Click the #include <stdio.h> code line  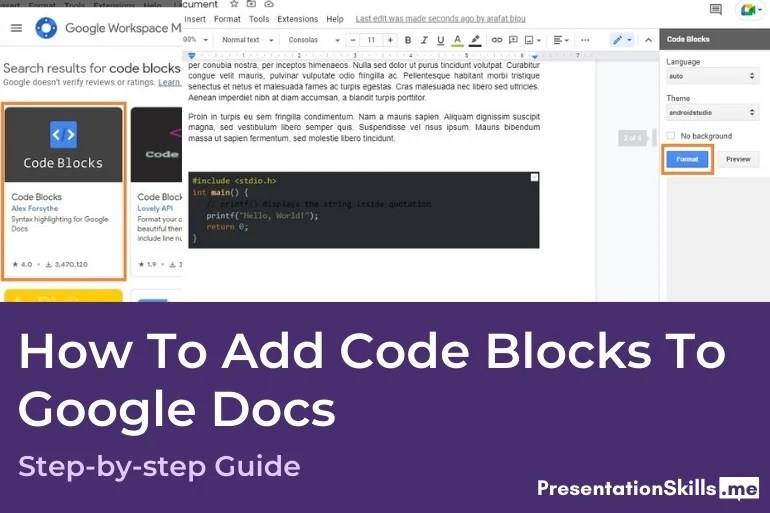(x=234, y=181)
